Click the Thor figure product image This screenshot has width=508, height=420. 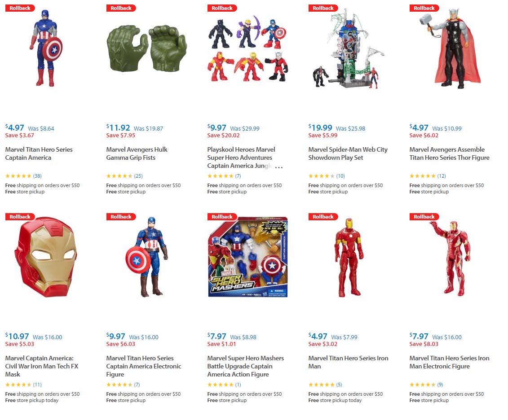tap(454, 49)
